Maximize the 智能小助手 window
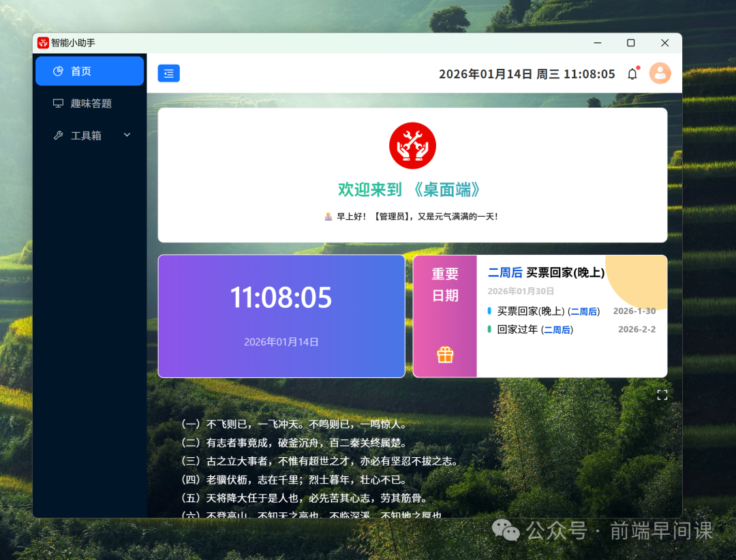 point(631,43)
